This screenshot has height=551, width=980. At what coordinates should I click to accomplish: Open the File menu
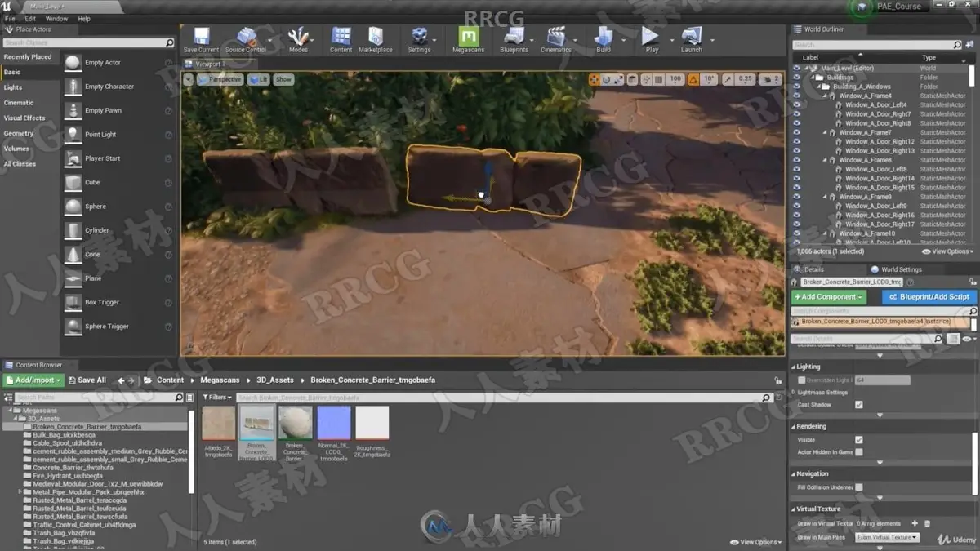11,18
